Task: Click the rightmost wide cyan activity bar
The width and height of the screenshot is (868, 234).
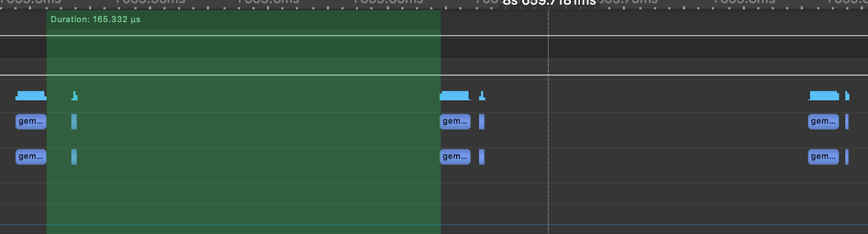Action: click(824, 96)
